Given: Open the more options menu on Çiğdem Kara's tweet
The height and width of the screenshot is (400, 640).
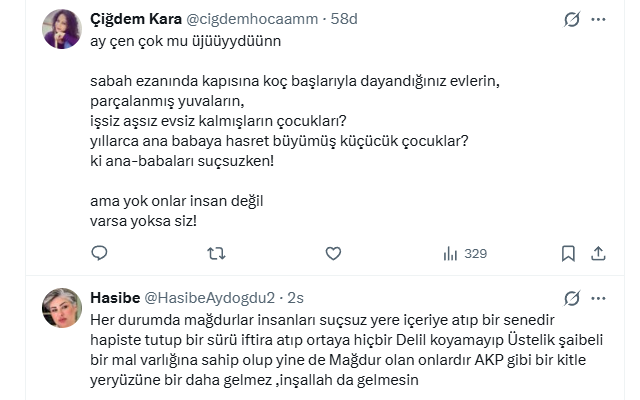Looking at the screenshot, I should [598, 19].
